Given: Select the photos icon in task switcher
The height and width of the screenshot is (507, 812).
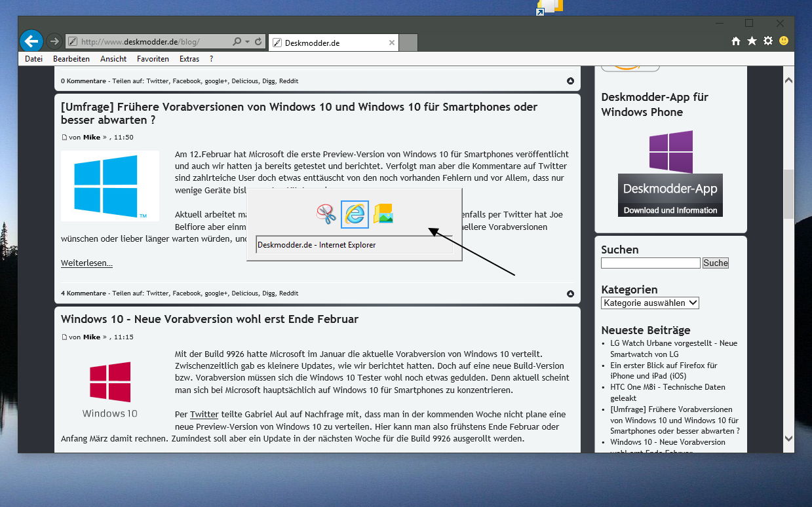Looking at the screenshot, I should pyautogui.click(x=384, y=214).
